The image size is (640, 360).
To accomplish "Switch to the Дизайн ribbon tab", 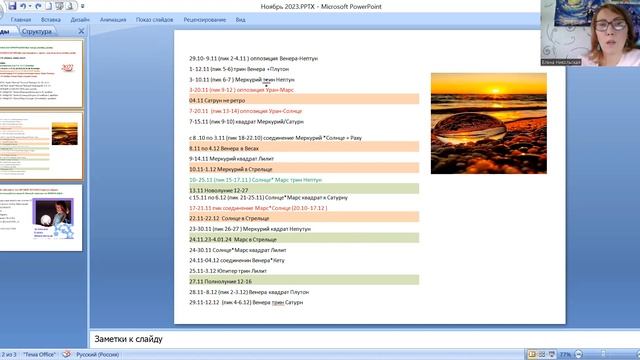I will pos(80,20).
